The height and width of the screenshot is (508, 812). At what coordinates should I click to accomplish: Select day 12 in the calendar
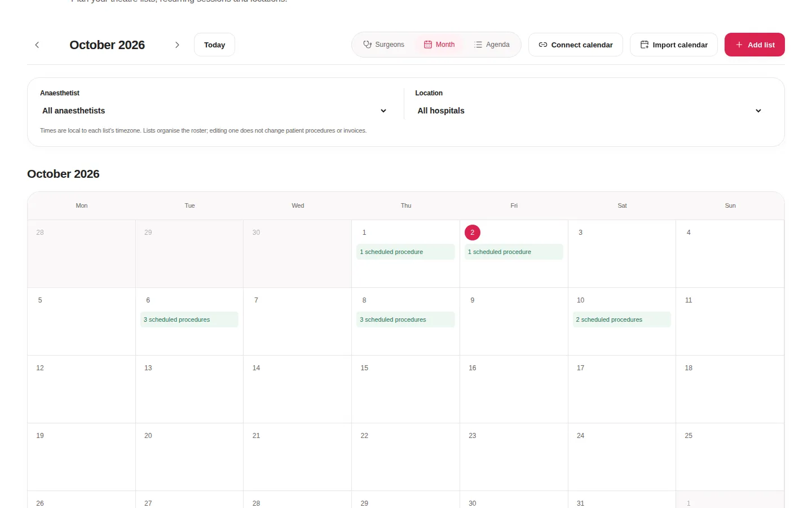coord(40,368)
